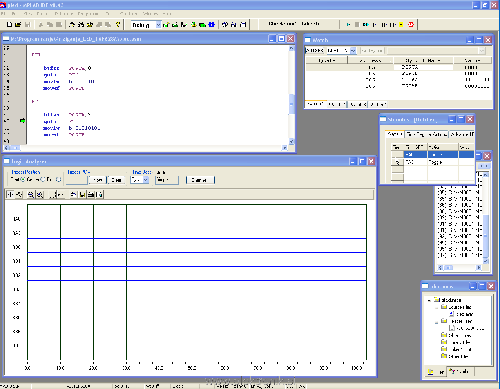Click the Add SFR button in Watch window
This screenshot has width=500, height=389.
(314, 50)
